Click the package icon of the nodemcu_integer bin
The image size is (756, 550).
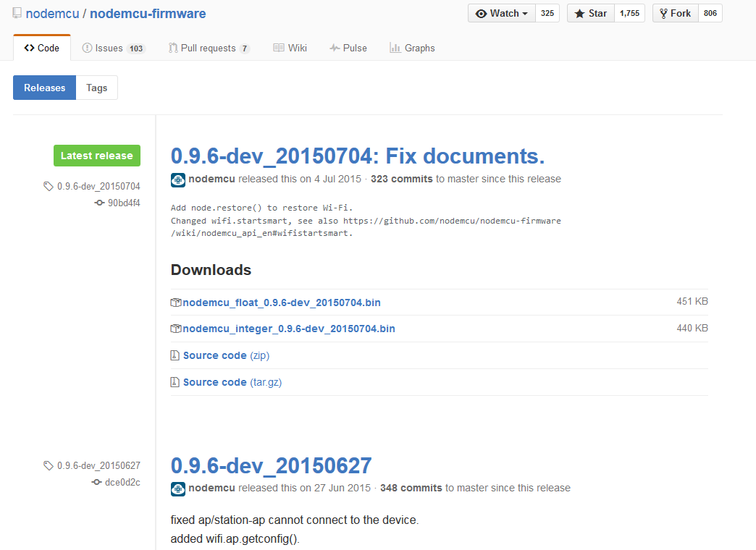coord(176,329)
